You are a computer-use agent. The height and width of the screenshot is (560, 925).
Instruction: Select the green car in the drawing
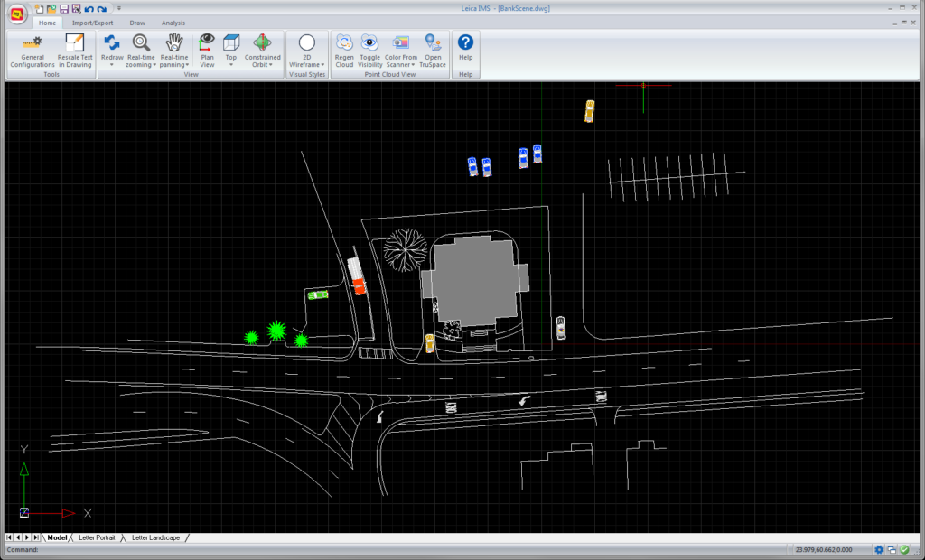pyautogui.click(x=318, y=294)
